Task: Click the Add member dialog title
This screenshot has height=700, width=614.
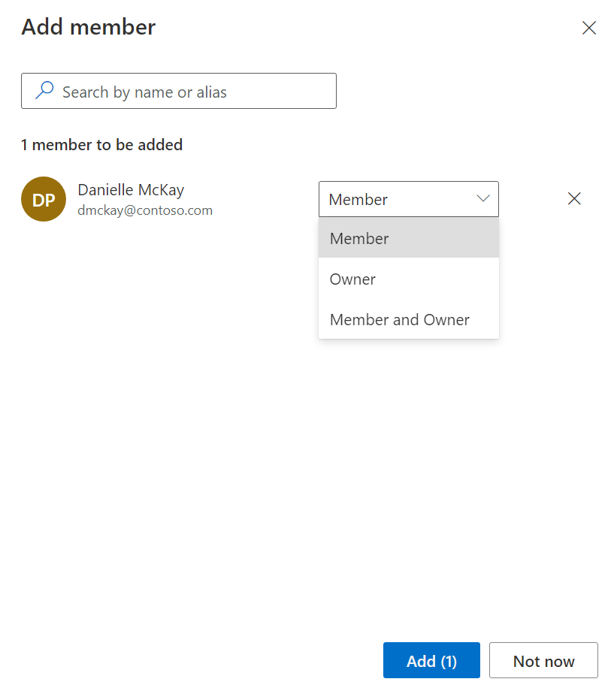Action: 87,27
